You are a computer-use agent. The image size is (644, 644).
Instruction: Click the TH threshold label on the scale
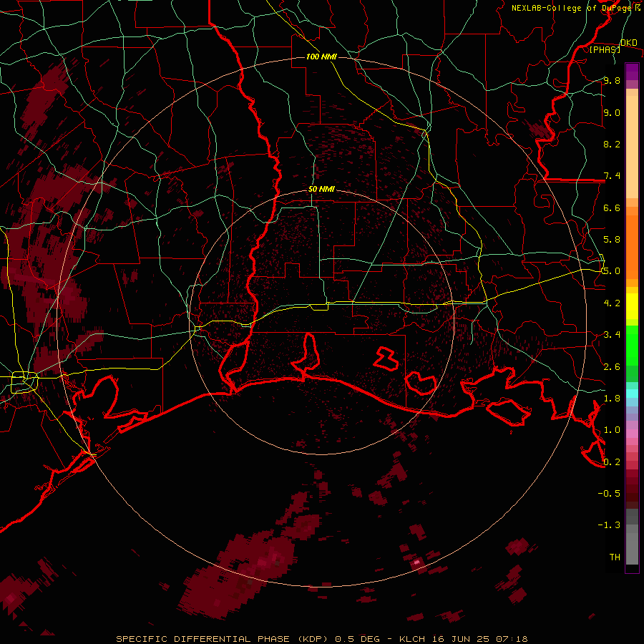[x=615, y=557]
